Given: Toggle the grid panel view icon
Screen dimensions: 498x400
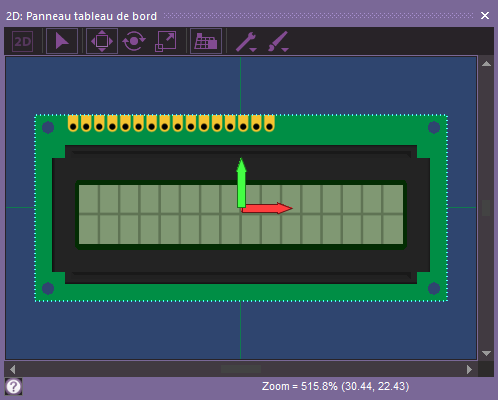Looking at the screenshot, I should (206, 41).
